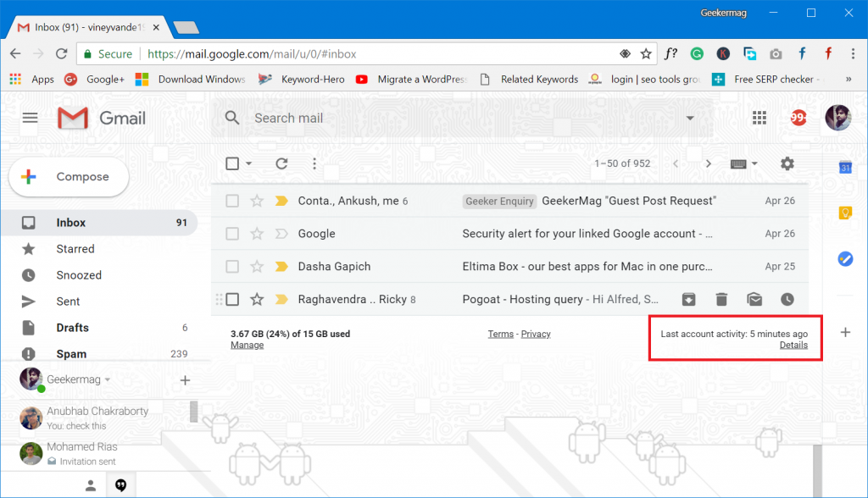
Task: Show search options dropdown arrow
Action: [690, 118]
